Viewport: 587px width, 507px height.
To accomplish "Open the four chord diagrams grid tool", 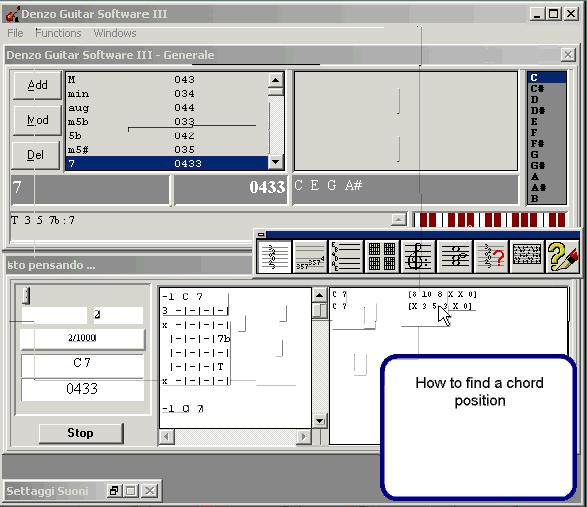I will 382,256.
